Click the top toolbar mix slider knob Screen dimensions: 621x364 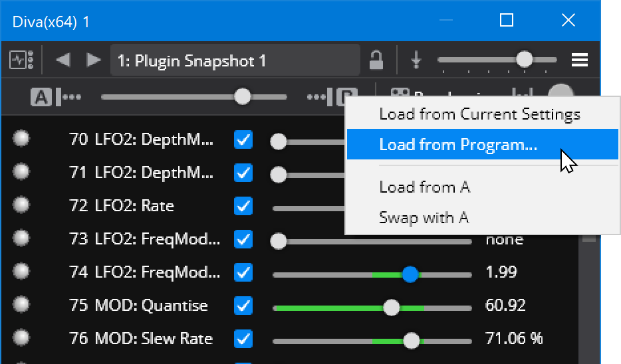tap(525, 60)
